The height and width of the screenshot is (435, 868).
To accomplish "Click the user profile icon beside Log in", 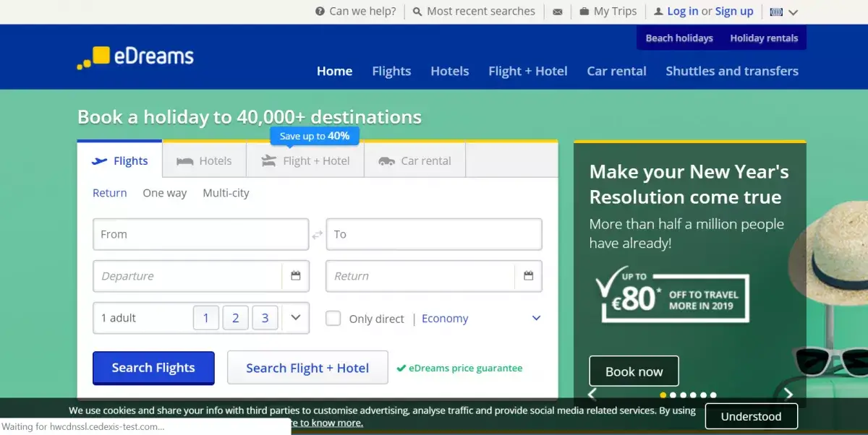I will click(658, 12).
